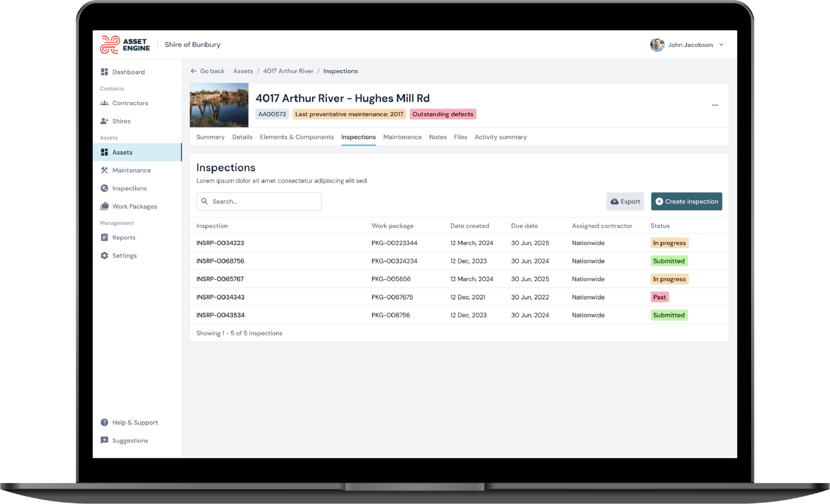
Task: Click the Settings gear icon
Action: click(104, 256)
